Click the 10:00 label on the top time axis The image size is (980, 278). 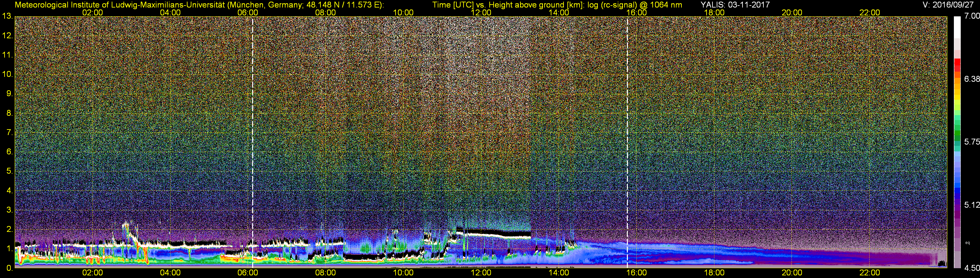(403, 12)
